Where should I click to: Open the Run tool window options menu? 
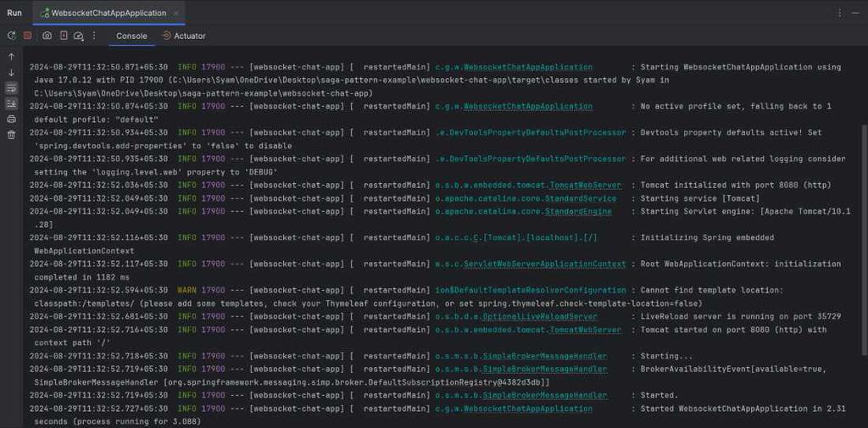[840, 13]
